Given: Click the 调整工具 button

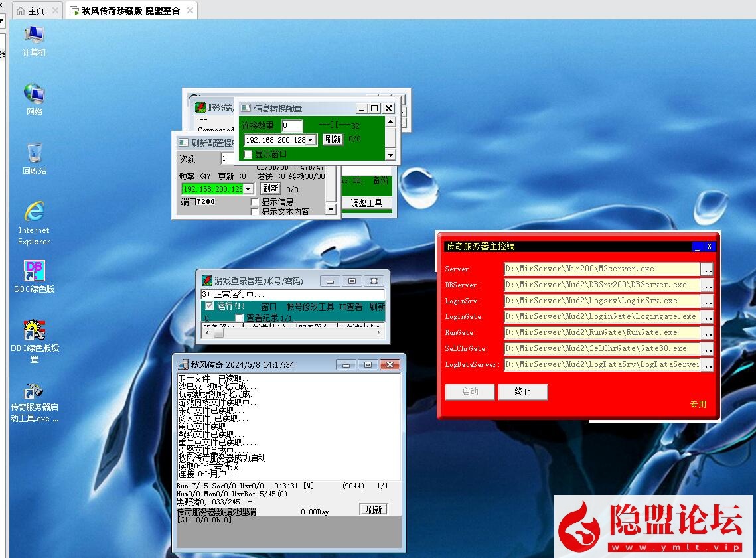Looking at the screenshot, I should pyautogui.click(x=366, y=203).
